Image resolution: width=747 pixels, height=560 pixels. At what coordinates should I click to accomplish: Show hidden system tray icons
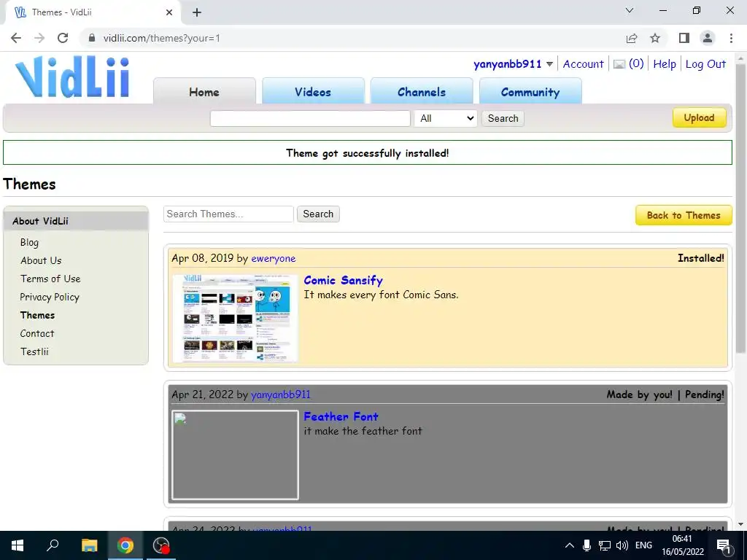tap(569, 545)
